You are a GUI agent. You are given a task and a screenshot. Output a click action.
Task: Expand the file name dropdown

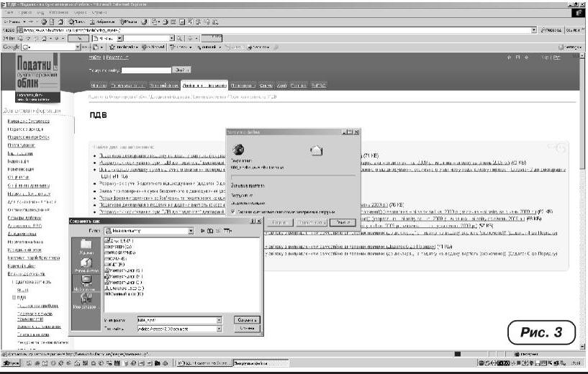click(219, 319)
